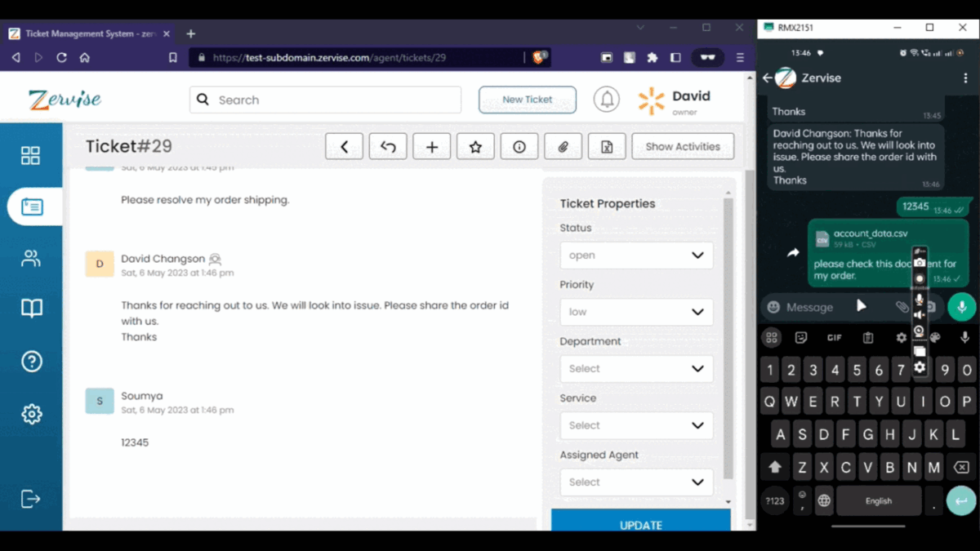The height and width of the screenshot is (551, 980).
Task: Start voice recording with the green microphone
Action: pos(961,307)
